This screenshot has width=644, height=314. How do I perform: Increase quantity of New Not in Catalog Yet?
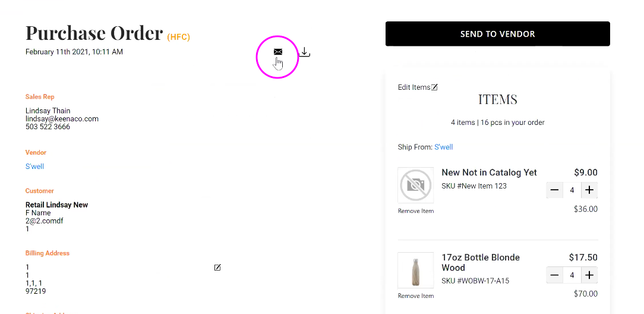tap(589, 190)
